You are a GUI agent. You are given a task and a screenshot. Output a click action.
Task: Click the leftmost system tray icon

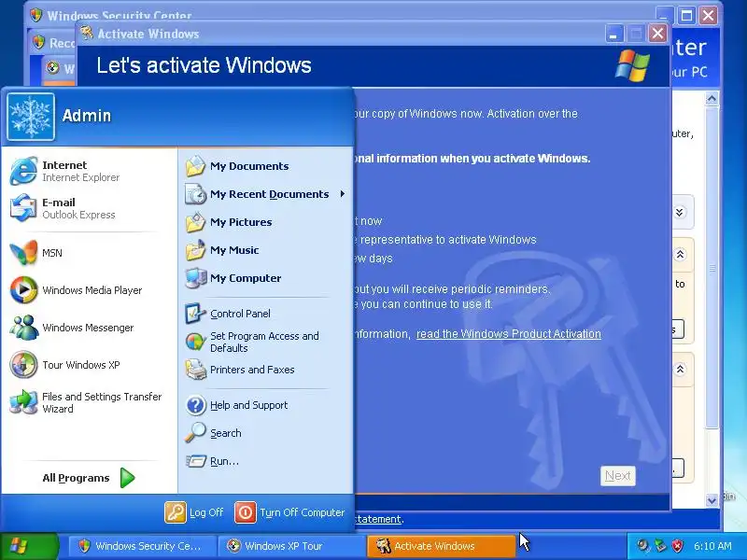coord(643,546)
